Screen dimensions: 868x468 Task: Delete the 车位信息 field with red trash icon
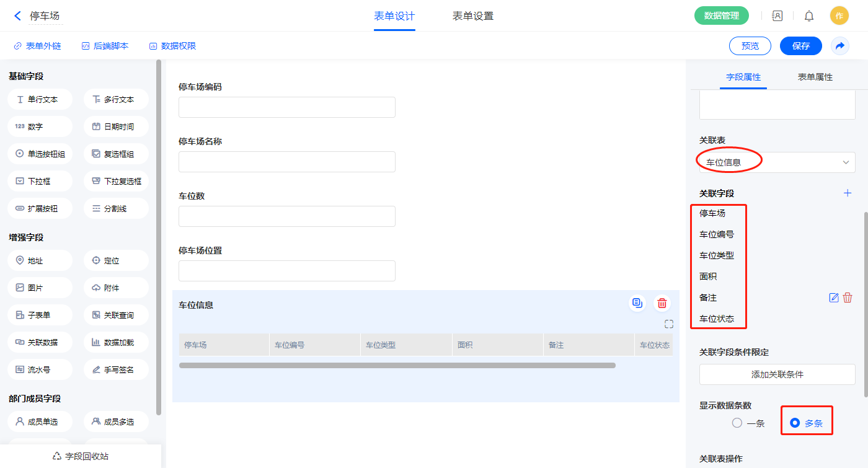point(662,303)
